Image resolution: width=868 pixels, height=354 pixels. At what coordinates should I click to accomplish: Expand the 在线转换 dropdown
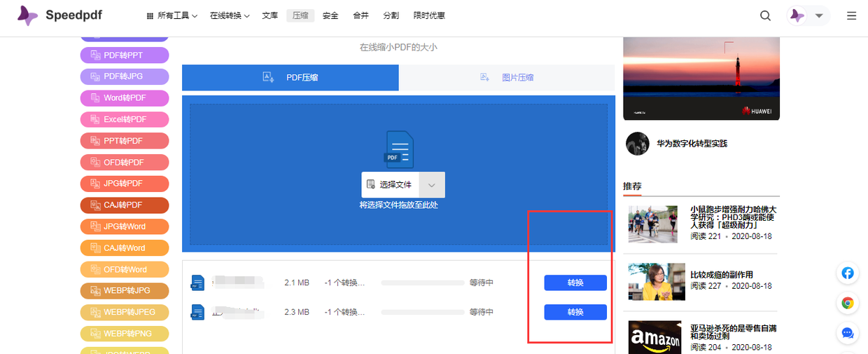coord(230,15)
